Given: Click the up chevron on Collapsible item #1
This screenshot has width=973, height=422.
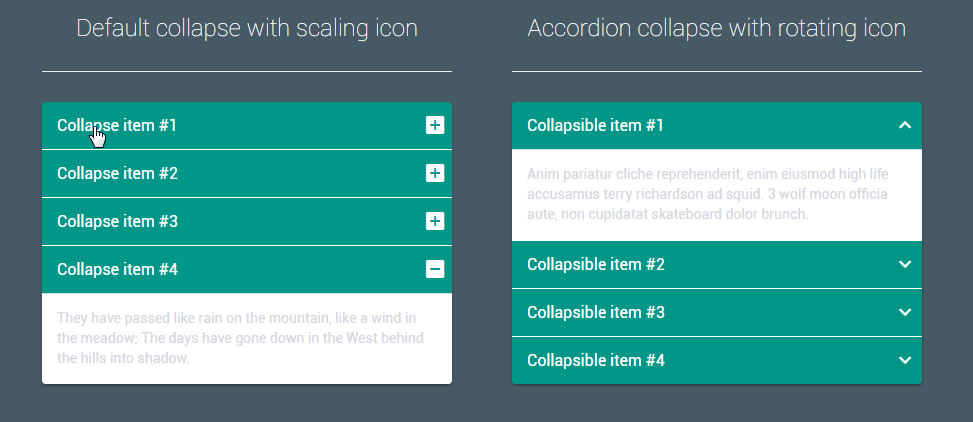Looking at the screenshot, I should click(x=905, y=125).
